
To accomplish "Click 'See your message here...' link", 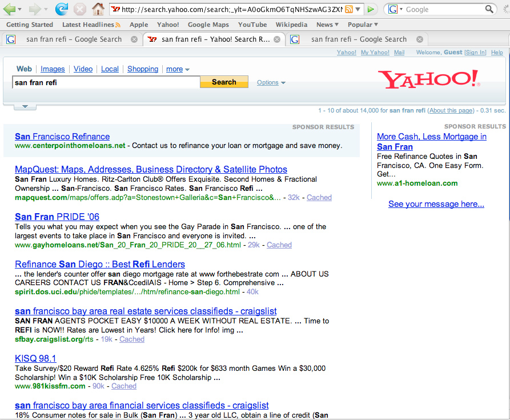I will coord(436,204).
